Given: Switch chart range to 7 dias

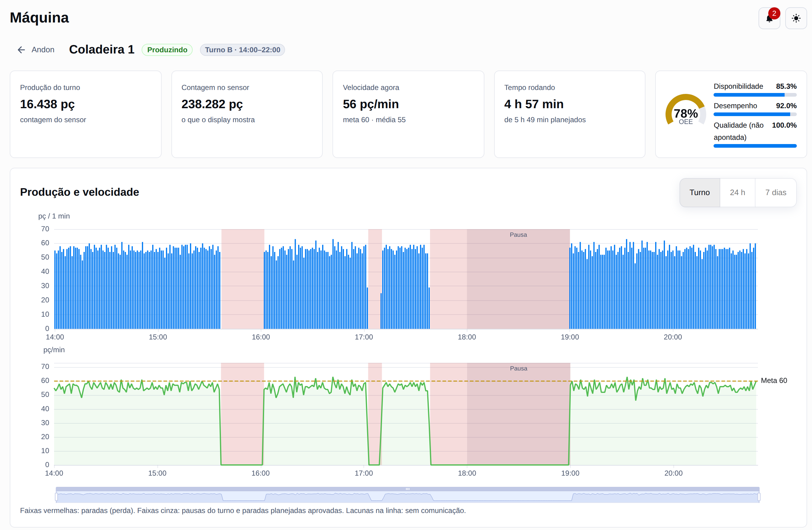Looking at the screenshot, I should tap(776, 192).
